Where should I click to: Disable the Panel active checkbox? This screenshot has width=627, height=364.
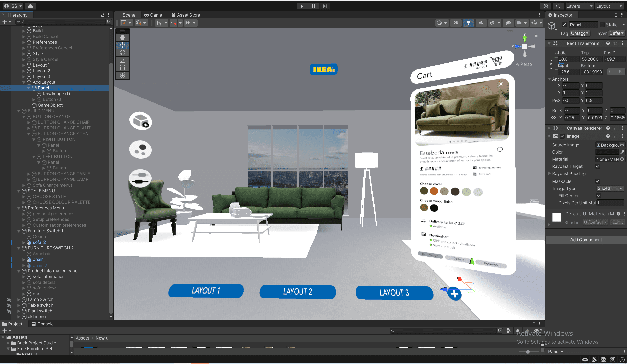pos(564,25)
